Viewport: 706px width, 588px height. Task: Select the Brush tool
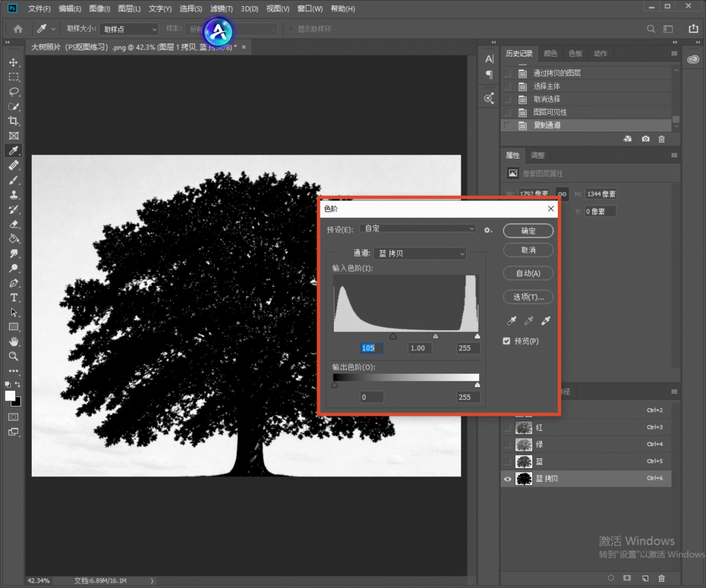pos(14,180)
